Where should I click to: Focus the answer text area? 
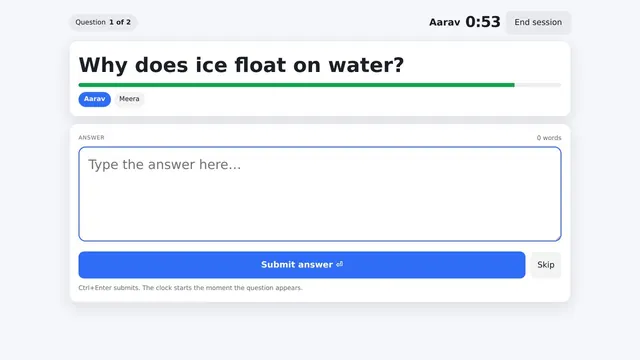pyautogui.click(x=320, y=194)
